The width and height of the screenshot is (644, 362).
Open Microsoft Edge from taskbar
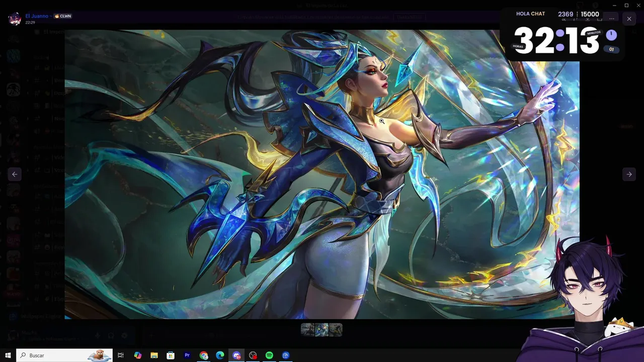point(220,355)
